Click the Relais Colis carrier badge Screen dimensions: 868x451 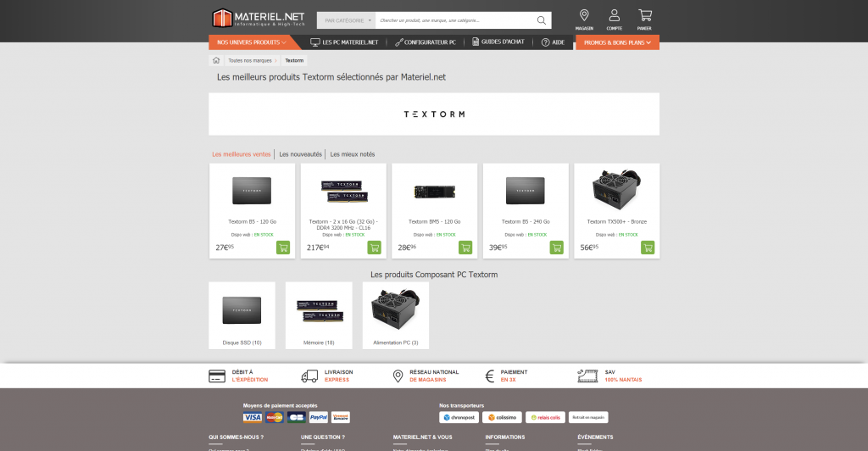(x=545, y=417)
